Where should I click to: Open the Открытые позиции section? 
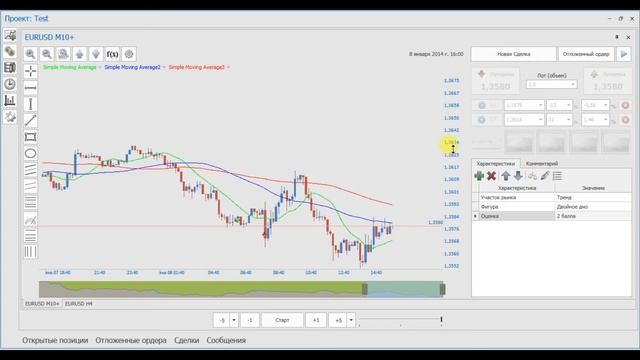pyautogui.click(x=55, y=340)
